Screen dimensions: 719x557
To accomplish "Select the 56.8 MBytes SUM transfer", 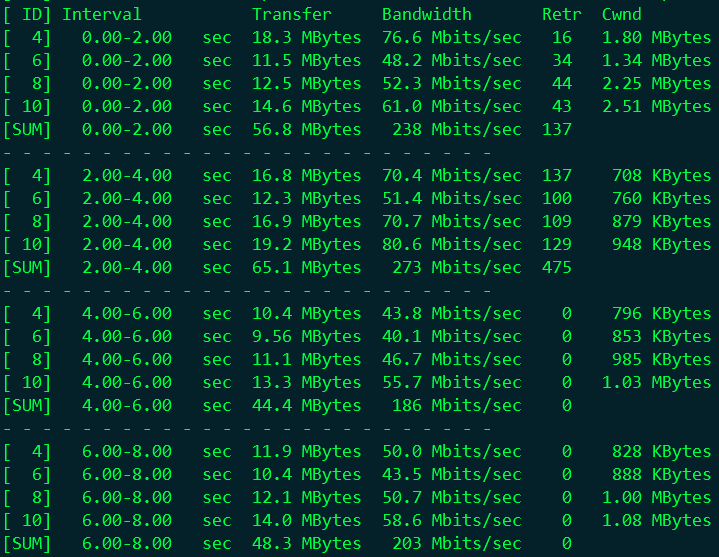I will pos(306,129).
